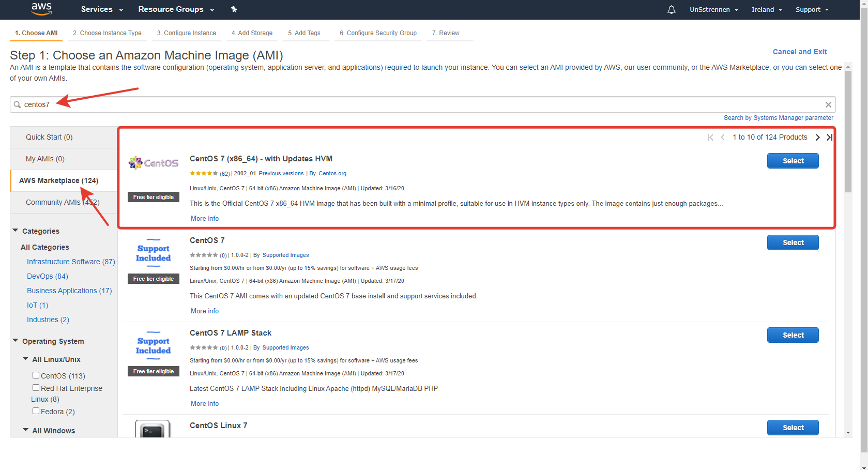The width and height of the screenshot is (868, 470).
Task: Clear the search field with X icon
Action: pos(828,104)
